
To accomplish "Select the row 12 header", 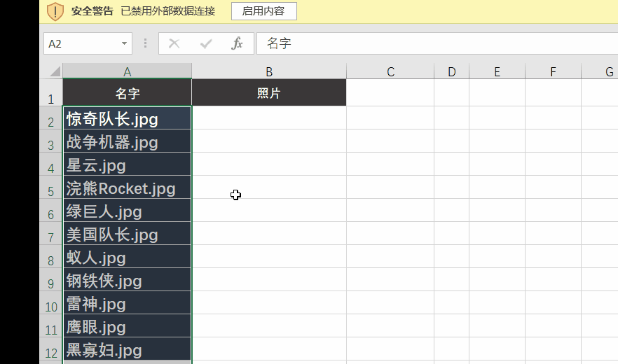I will (x=51, y=349).
